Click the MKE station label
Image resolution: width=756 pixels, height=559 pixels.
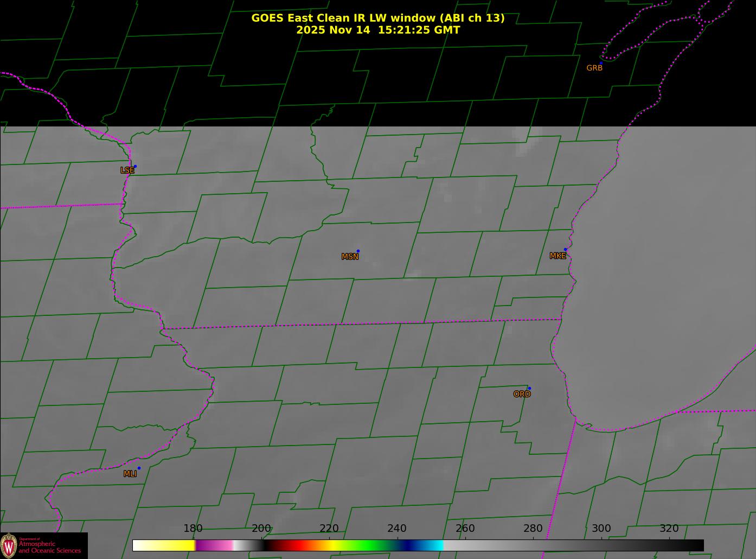(558, 256)
